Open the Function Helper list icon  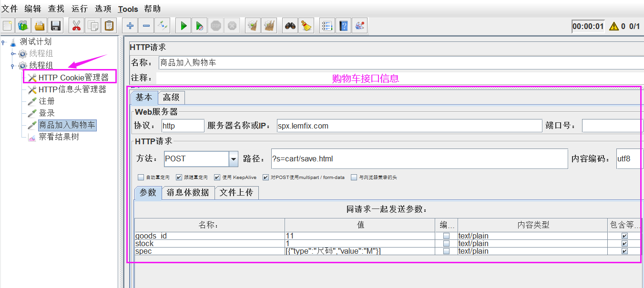click(x=327, y=26)
